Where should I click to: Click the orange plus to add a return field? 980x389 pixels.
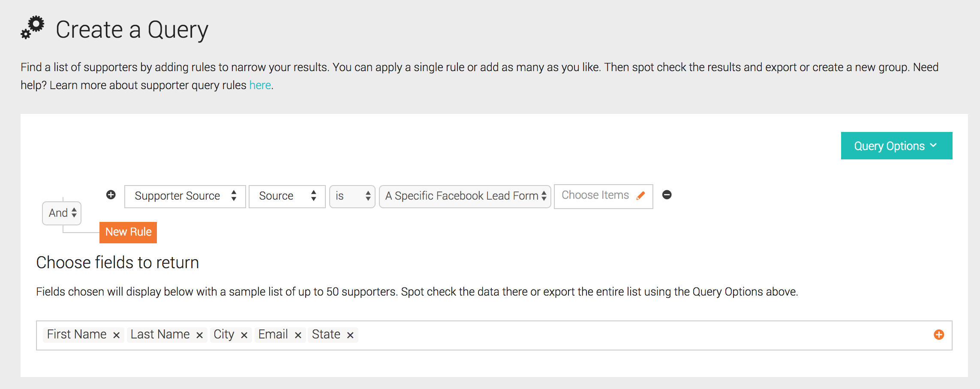[x=938, y=335]
